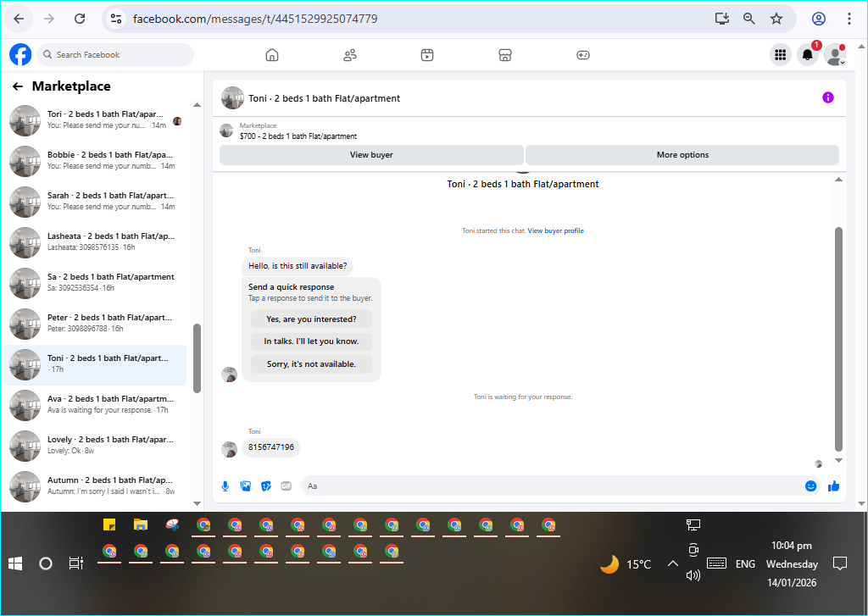Send 'Sorry, it's not available.' response
868x616 pixels.
(x=311, y=364)
